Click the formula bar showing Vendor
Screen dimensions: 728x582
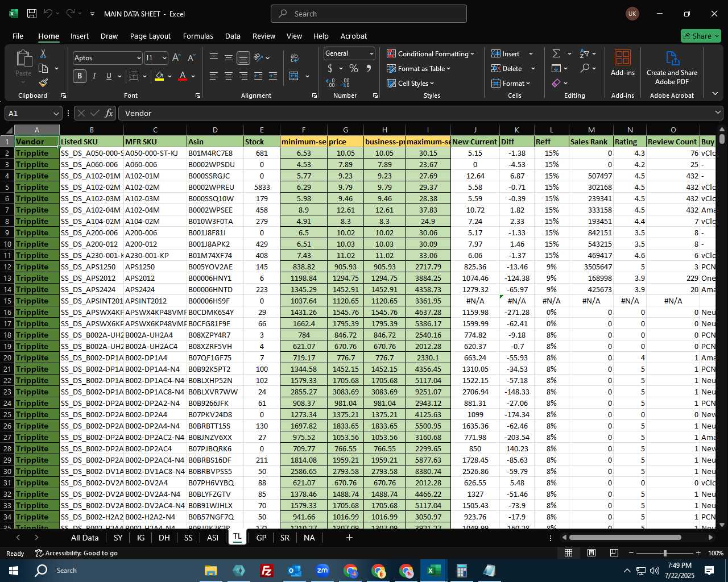click(x=421, y=113)
